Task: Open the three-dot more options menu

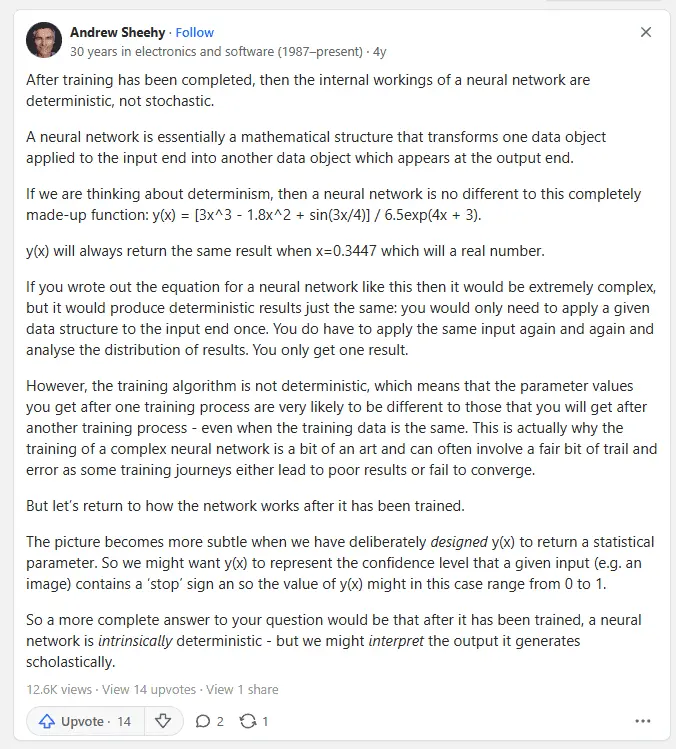Action: tap(644, 721)
